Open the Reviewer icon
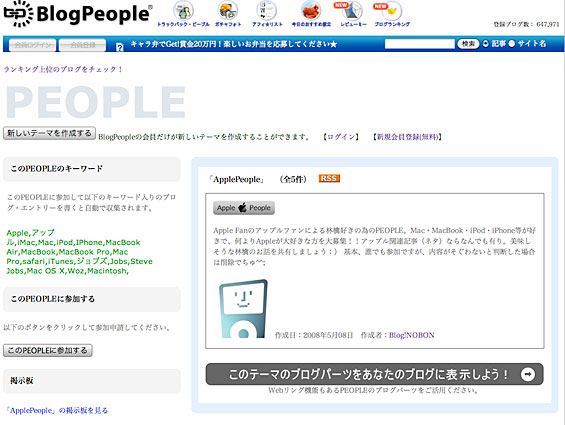The image size is (565, 425). (x=351, y=11)
